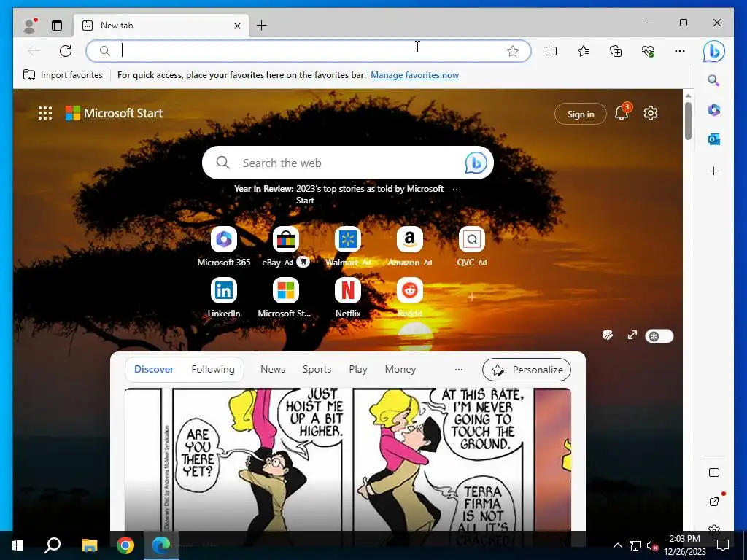Open notifications bell
The width and height of the screenshot is (747, 560).
coord(622,113)
